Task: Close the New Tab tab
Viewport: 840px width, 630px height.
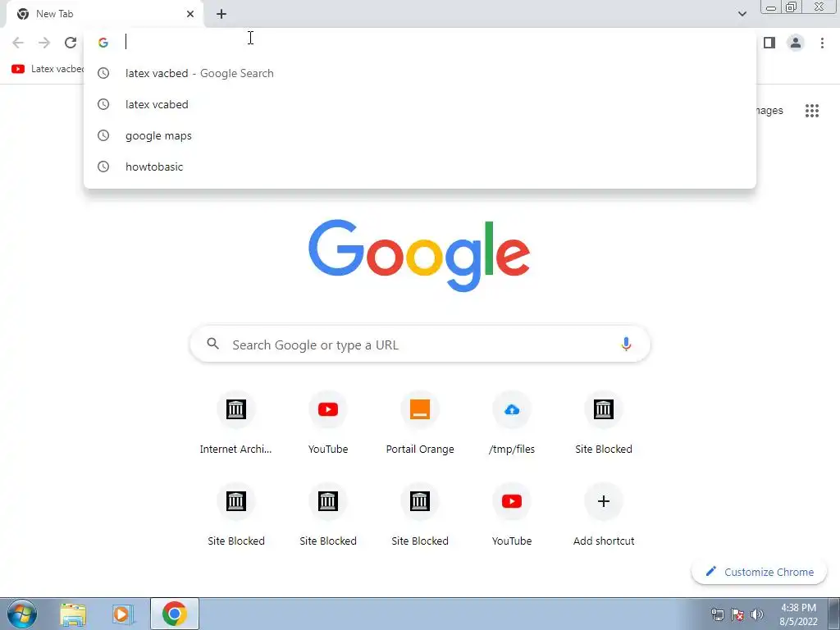Action: pyautogui.click(x=190, y=14)
